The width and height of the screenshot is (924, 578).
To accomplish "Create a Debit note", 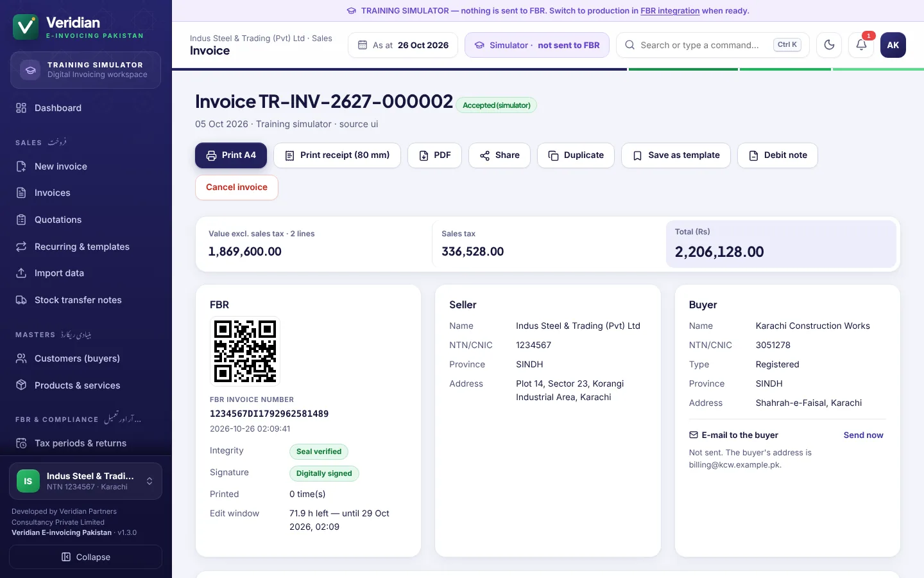I will [x=778, y=155].
